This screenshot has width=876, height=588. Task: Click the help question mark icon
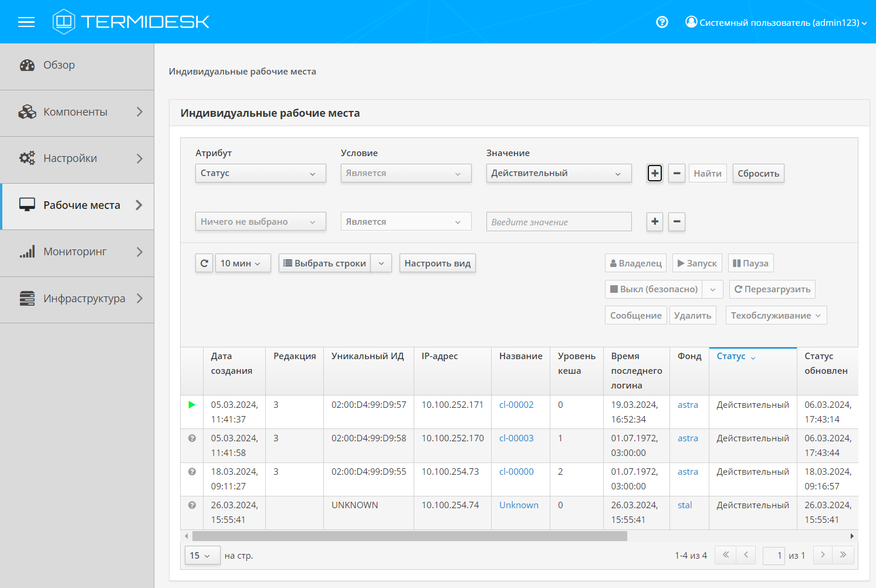point(662,22)
